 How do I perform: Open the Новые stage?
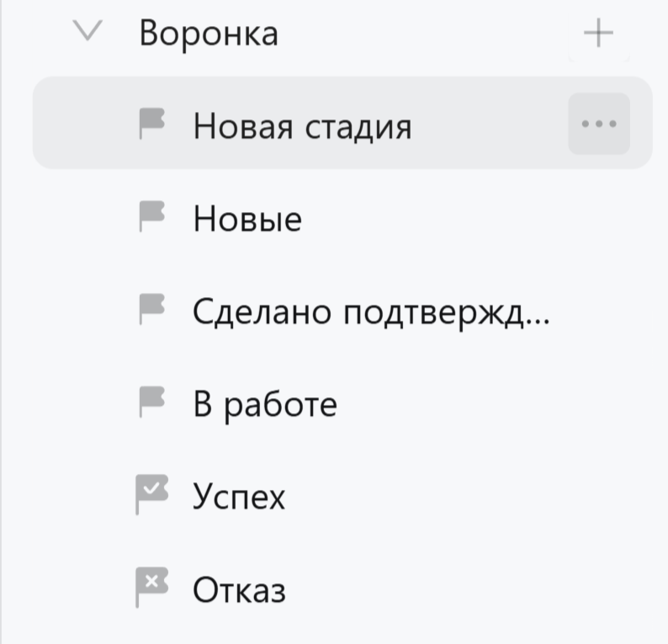point(247,219)
